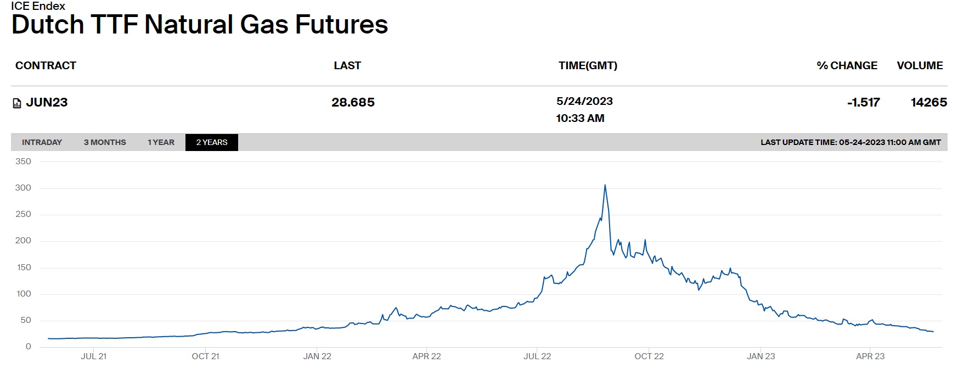Click the JUL 22 x-axis label

537,356
